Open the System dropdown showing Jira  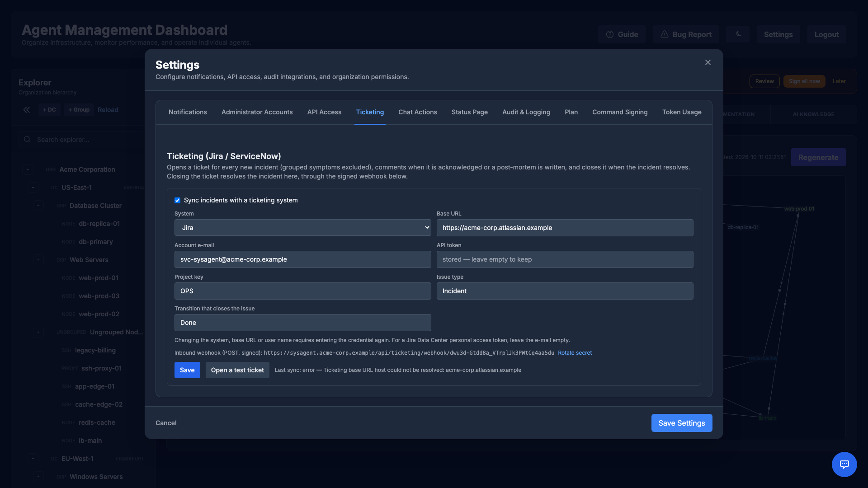pos(302,228)
